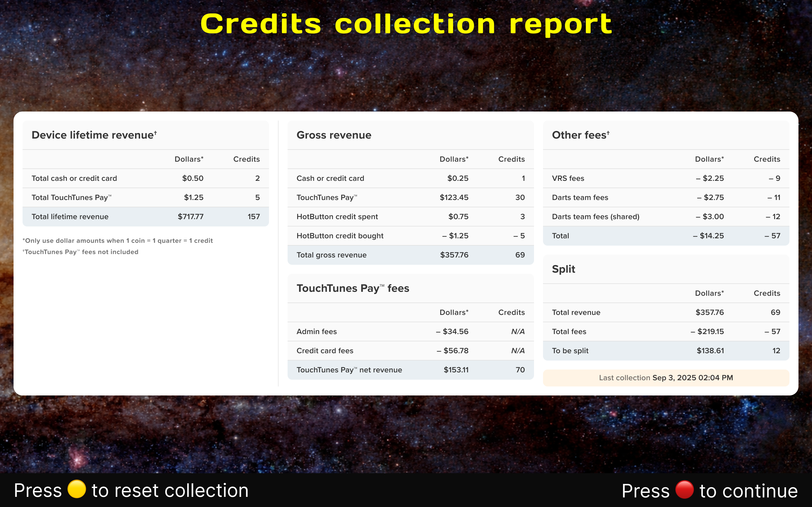Click the Credit card fees row
The width and height of the screenshot is (812, 507).
tap(410, 351)
